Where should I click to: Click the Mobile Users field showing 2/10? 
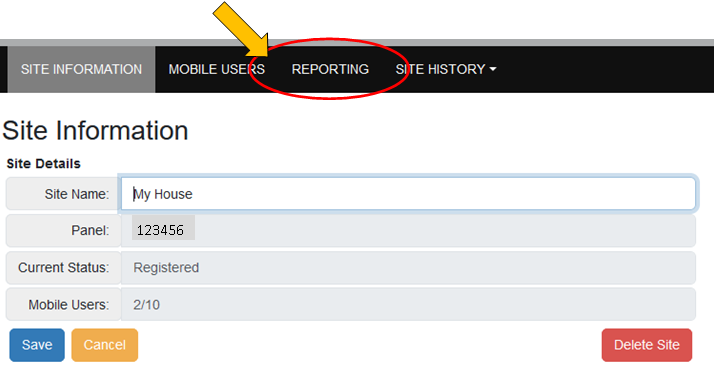tap(408, 304)
